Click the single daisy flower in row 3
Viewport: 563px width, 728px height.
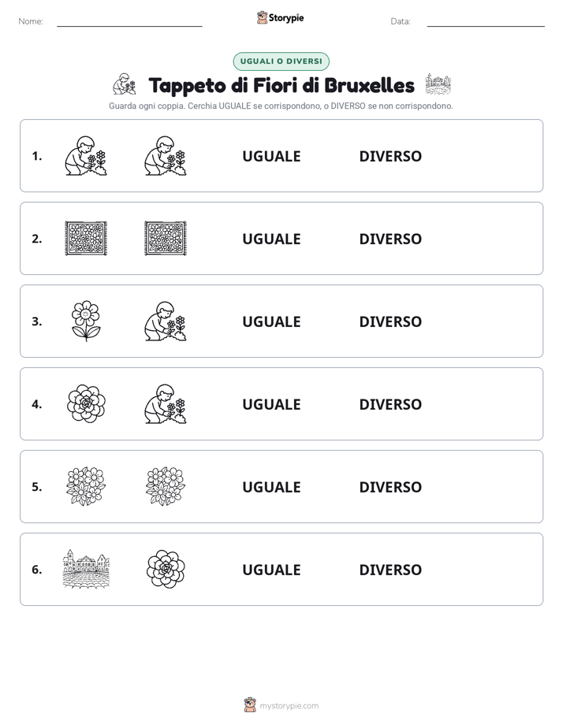[x=86, y=321]
